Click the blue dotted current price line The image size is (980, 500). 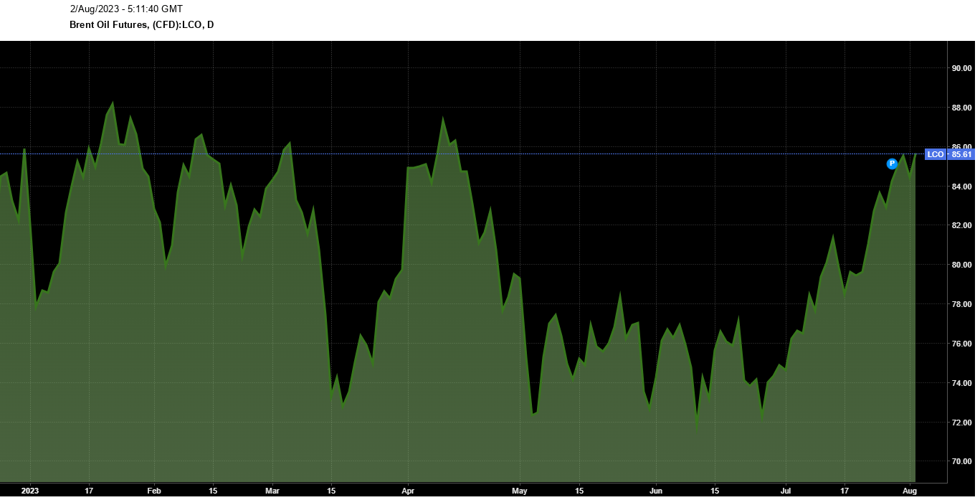(x=502, y=154)
